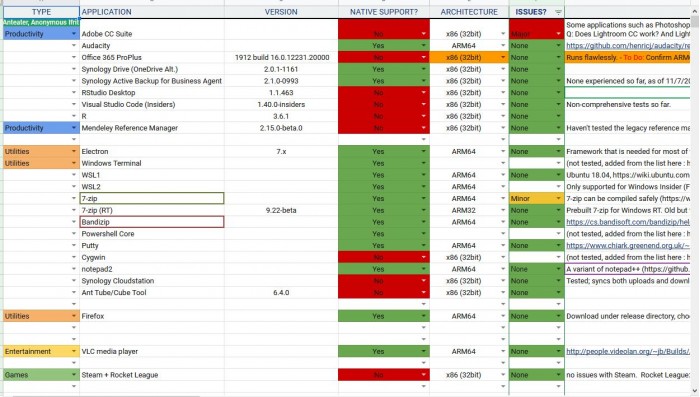
Task: Expand the Architecture dropdown for Office 365 ProPlus
Action: tap(503, 57)
